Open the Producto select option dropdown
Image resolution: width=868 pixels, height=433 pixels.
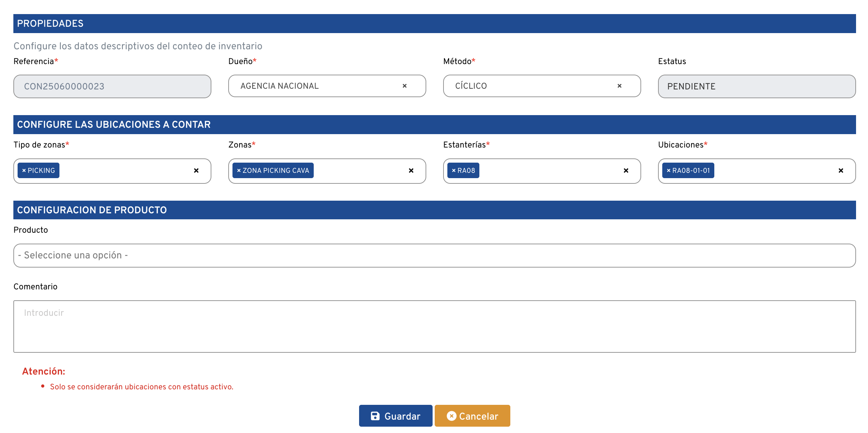click(x=434, y=256)
